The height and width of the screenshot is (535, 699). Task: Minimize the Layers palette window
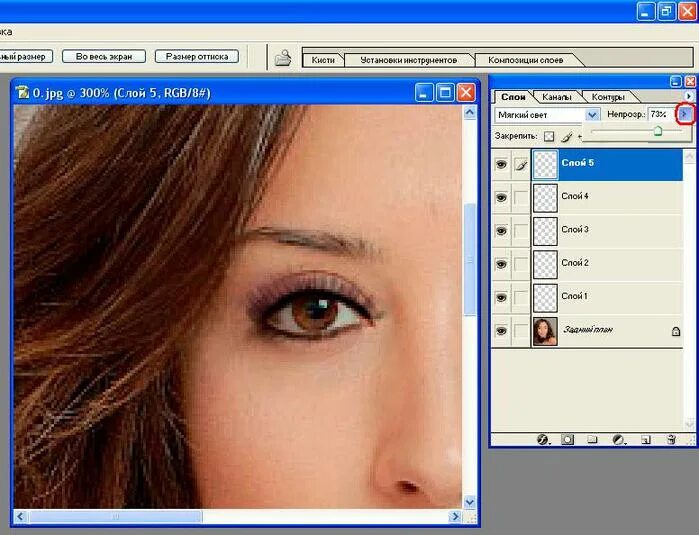tap(676, 82)
